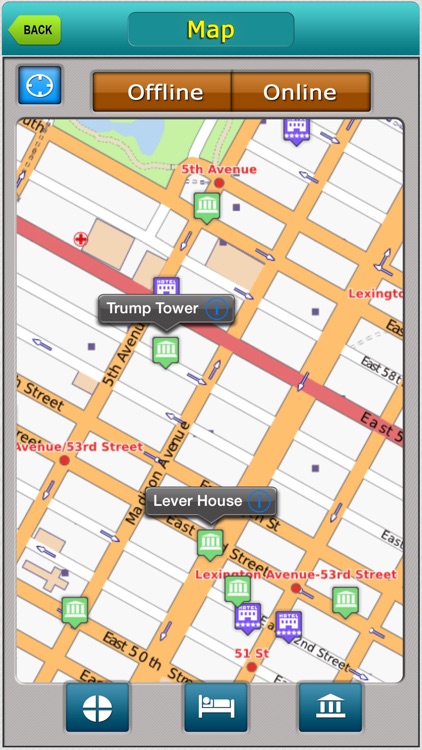Viewport: 422px width, 750px height.
Task: Go back with the BACK button
Action: (34, 30)
